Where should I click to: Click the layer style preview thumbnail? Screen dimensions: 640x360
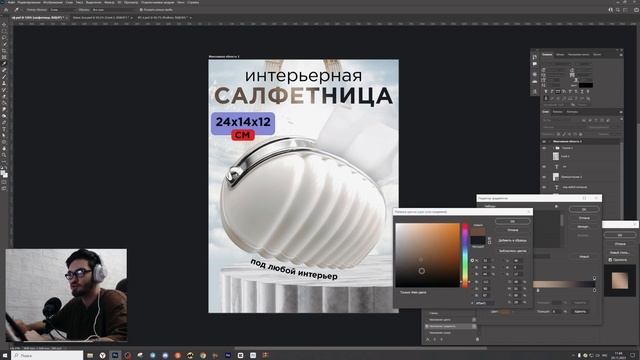point(620,281)
